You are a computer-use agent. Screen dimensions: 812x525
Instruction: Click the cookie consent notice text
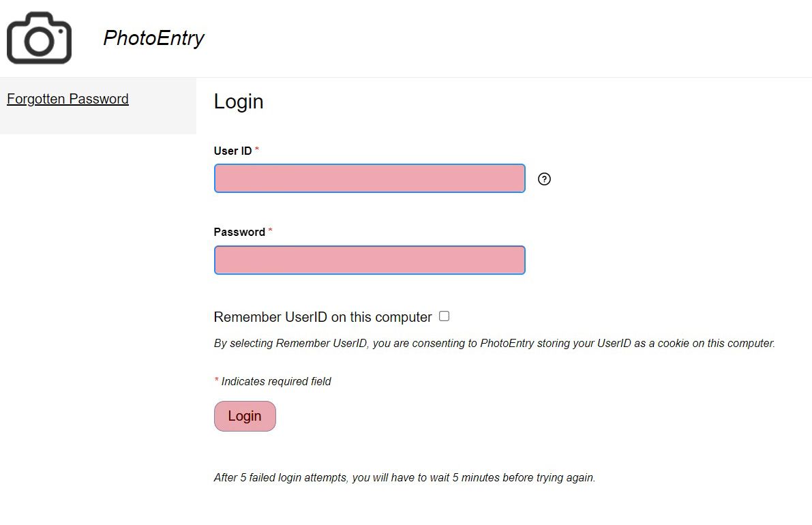tap(494, 343)
